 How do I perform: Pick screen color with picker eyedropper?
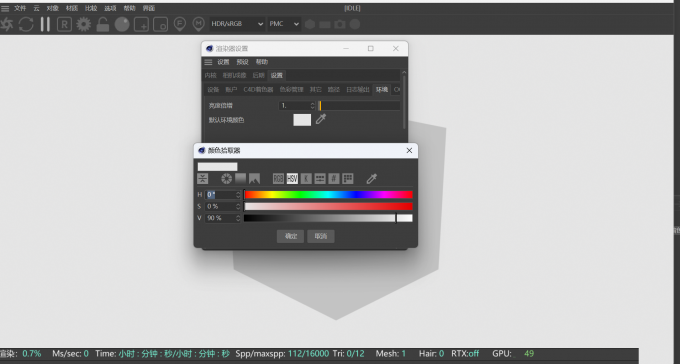click(x=372, y=178)
